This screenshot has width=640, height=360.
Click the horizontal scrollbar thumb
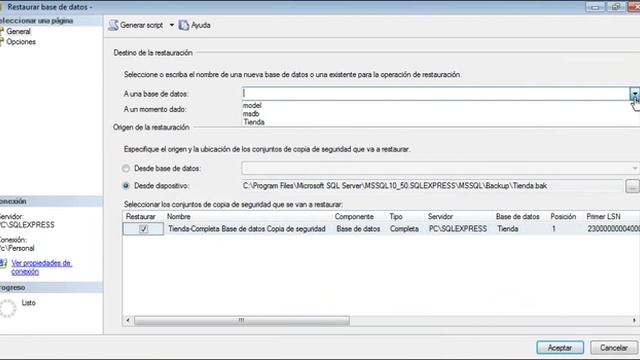(x=242, y=320)
